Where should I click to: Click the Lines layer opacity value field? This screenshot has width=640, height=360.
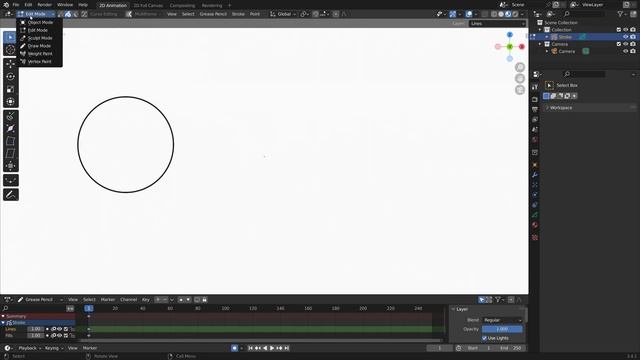[36, 329]
